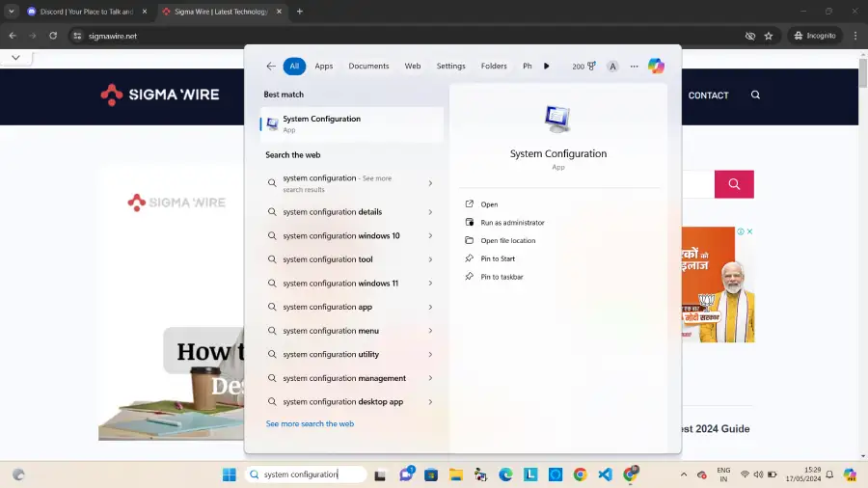The height and width of the screenshot is (488, 868).
Task: Click See more search the web link
Action: pos(310,423)
